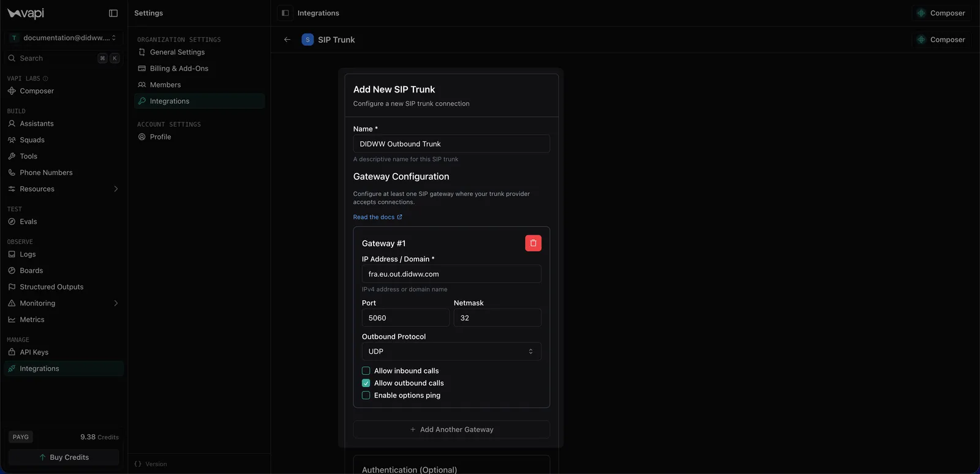Click the blue SIP Trunk badge icon
Viewport: 980px width, 474px height.
307,40
